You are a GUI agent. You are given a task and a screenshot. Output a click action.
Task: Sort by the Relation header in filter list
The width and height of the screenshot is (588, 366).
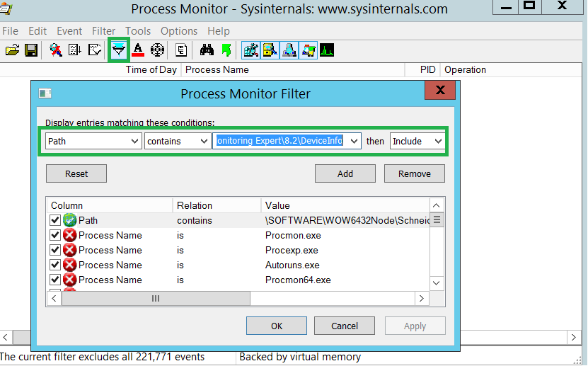pyautogui.click(x=217, y=205)
